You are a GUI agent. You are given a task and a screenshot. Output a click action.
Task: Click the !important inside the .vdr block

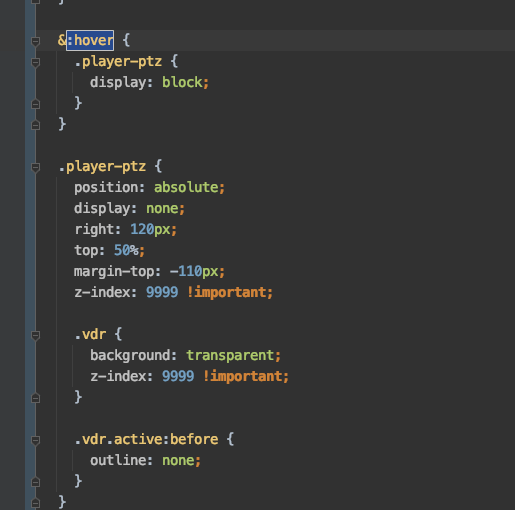(x=243, y=377)
